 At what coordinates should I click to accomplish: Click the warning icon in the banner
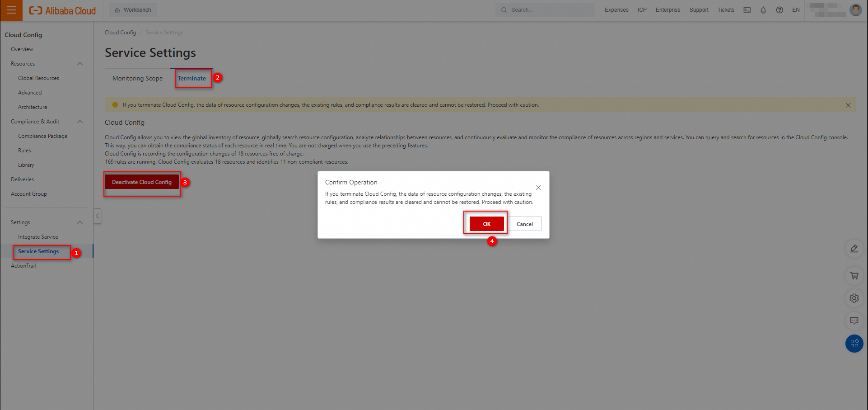pos(115,105)
